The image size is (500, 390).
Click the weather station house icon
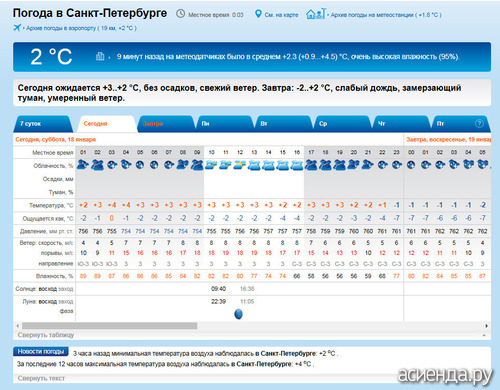[x=315, y=14]
